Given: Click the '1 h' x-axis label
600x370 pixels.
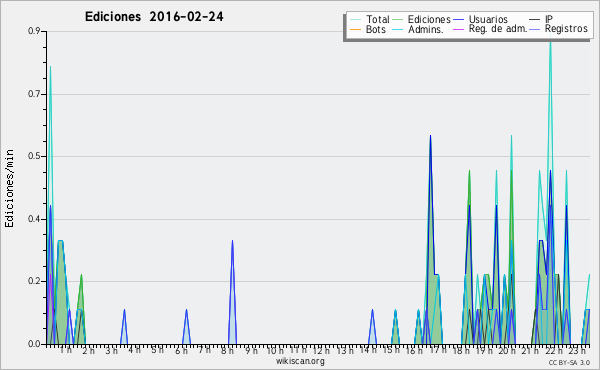Looking at the screenshot, I should (65, 350).
